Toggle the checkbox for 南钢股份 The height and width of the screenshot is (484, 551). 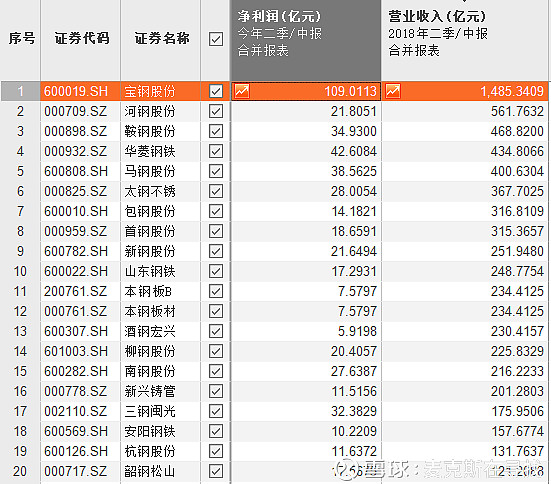click(x=216, y=371)
